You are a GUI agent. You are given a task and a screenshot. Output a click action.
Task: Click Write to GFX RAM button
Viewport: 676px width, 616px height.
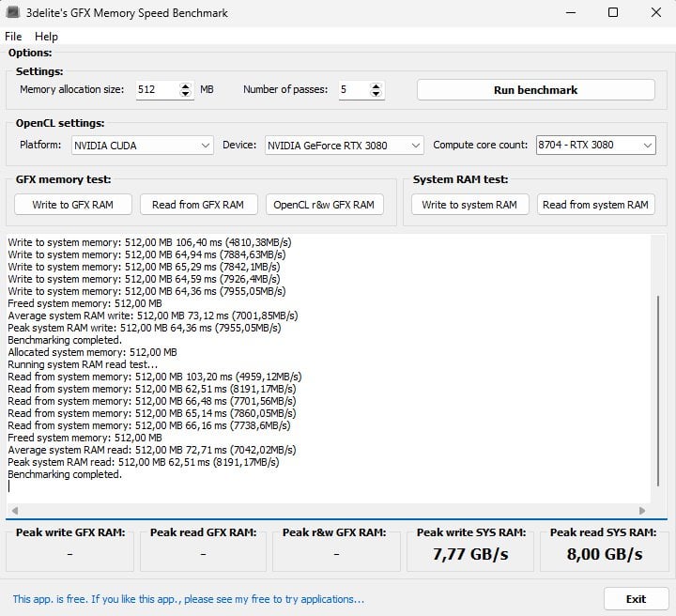click(x=73, y=205)
